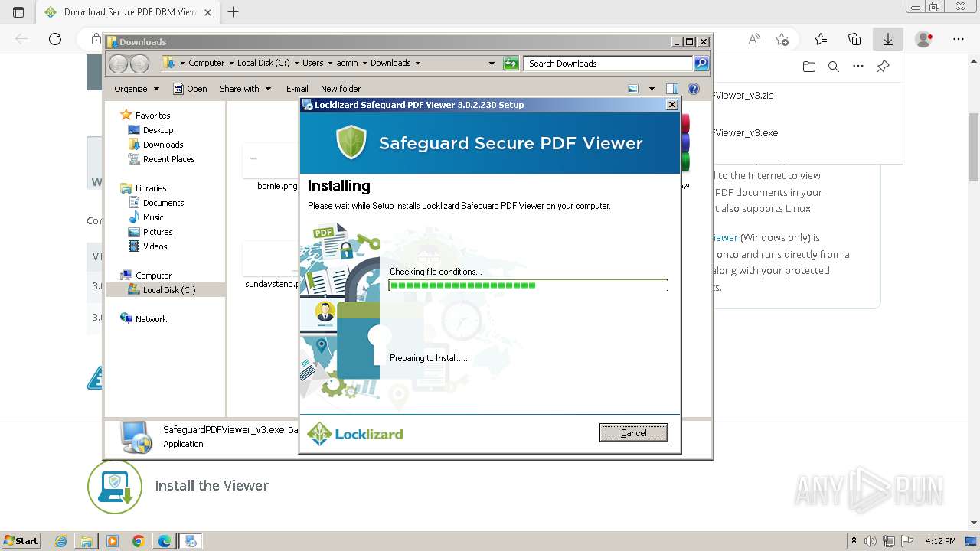Select Computer in the navigation pane

[153, 275]
